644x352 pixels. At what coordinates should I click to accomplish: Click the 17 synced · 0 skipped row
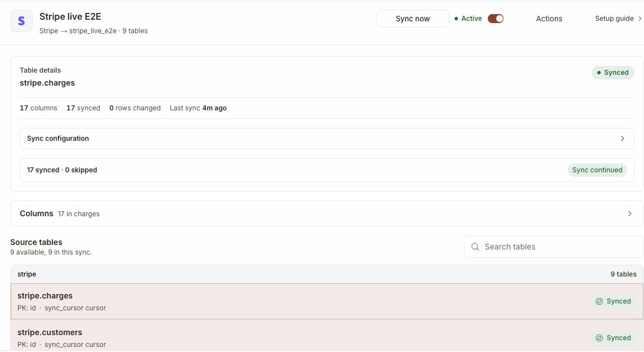[x=327, y=170]
